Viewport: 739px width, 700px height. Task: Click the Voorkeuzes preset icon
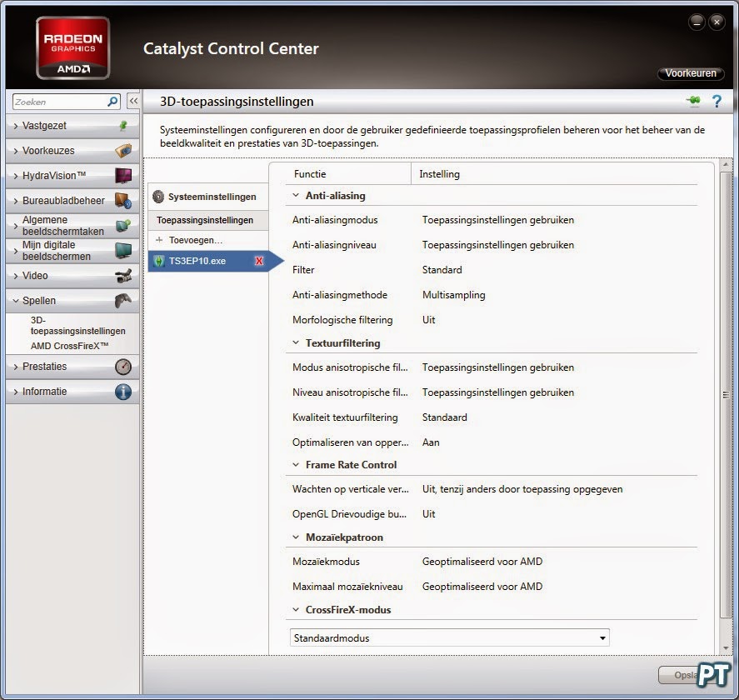click(x=123, y=150)
